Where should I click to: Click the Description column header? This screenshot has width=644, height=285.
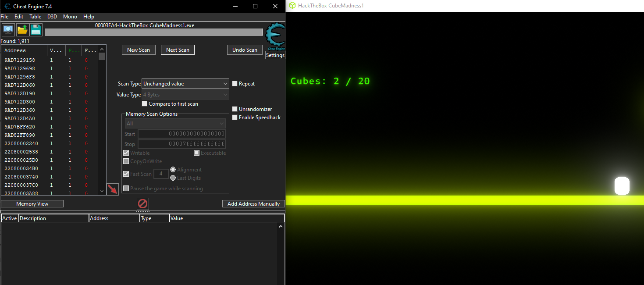(x=53, y=218)
